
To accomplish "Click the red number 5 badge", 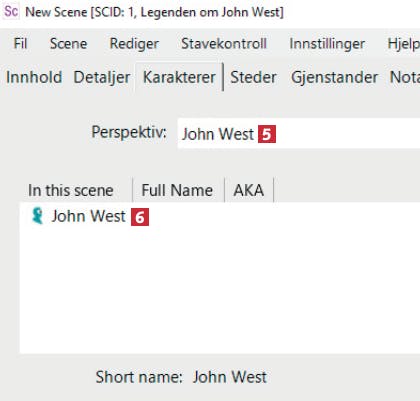I will coord(267,134).
